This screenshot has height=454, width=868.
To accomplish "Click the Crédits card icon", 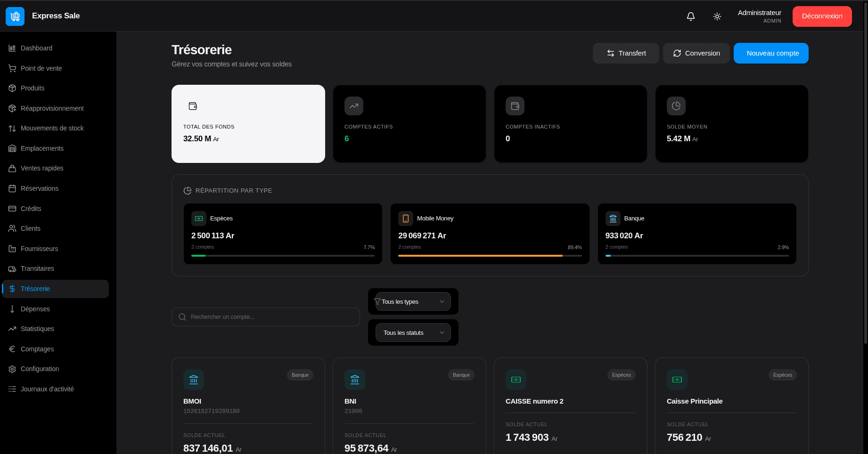I will 12,209.
